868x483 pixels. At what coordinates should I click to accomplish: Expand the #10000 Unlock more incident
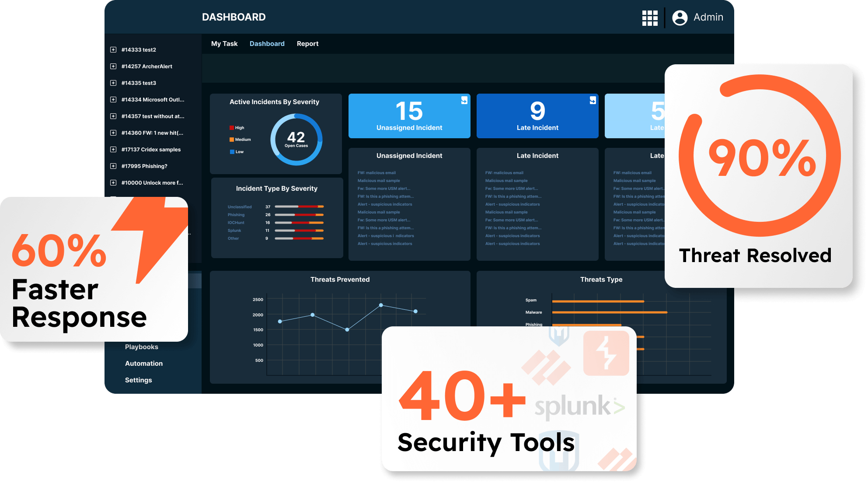point(112,182)
